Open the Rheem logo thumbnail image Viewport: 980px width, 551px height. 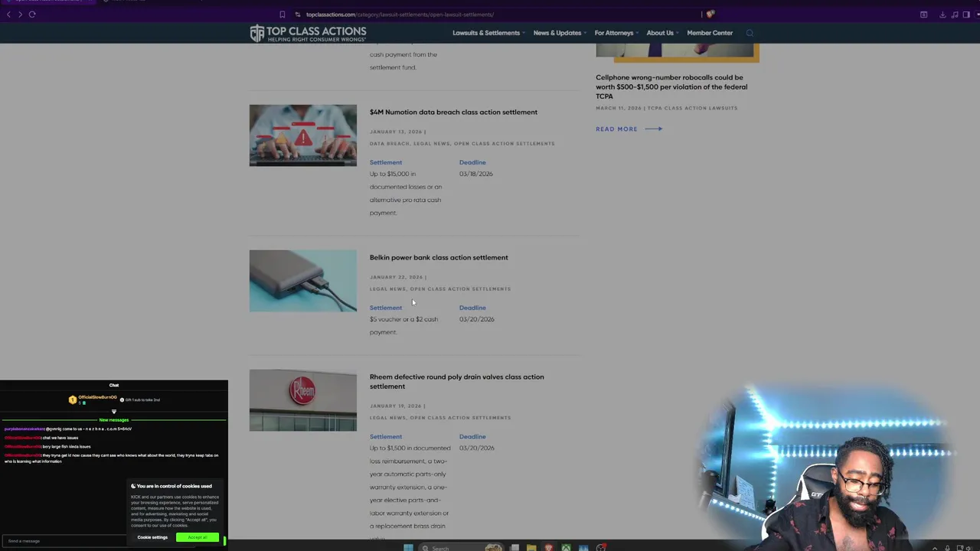(302, 400)
